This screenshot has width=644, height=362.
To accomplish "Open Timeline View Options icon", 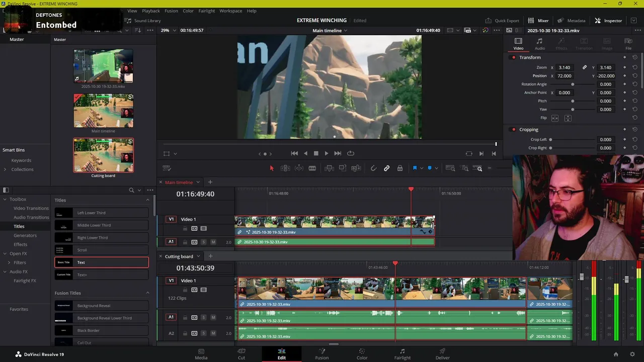I will click(167, 168).
